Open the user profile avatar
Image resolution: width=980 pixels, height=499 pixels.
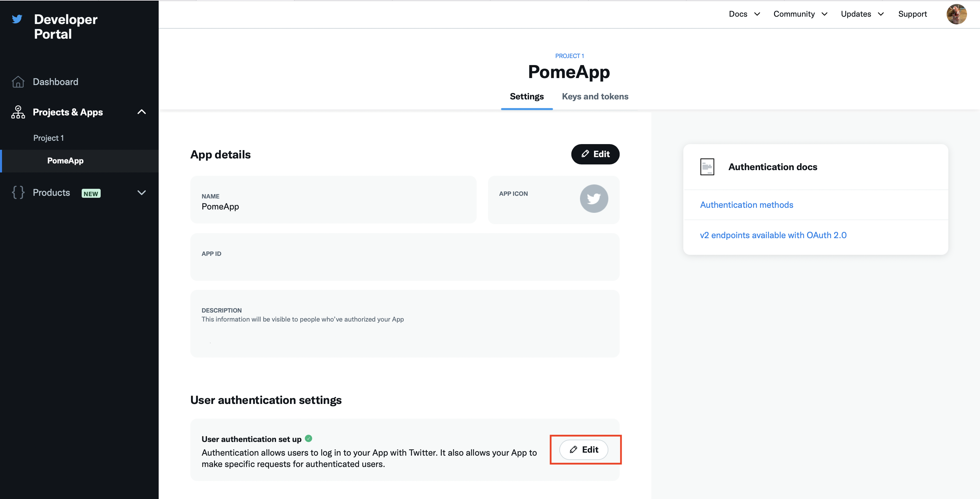click(x=956, y=14)
